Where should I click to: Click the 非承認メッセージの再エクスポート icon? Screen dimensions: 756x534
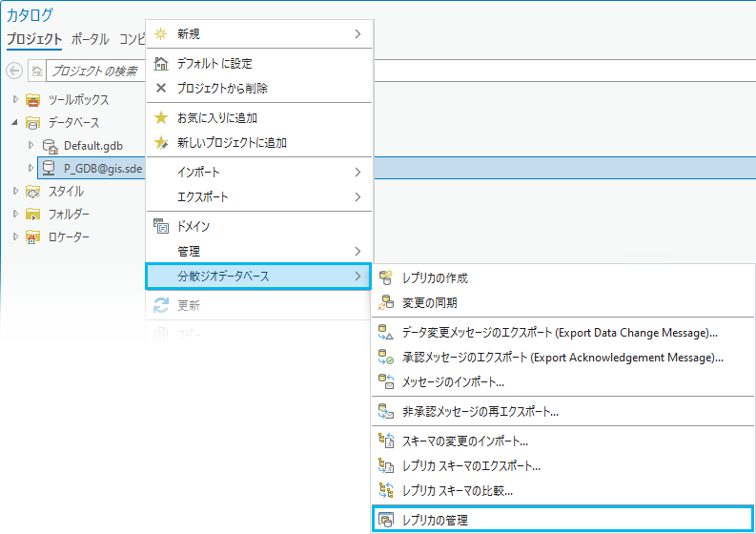pos(386,411)
